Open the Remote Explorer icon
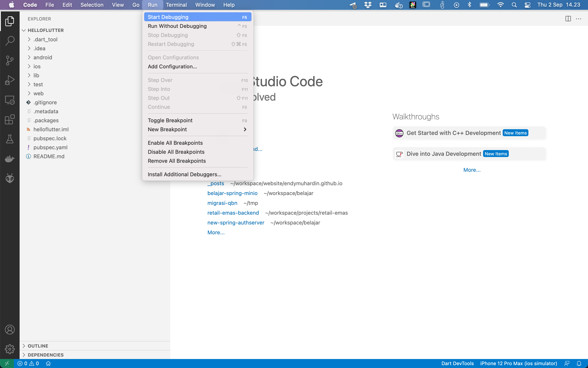 pos(10,100)
